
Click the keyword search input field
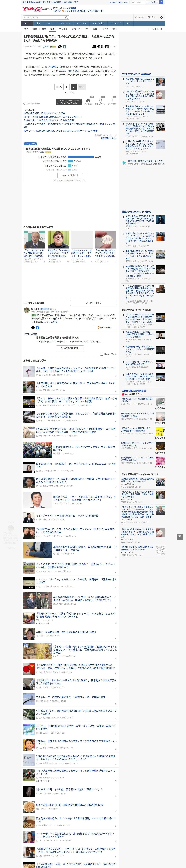point(44,17)
